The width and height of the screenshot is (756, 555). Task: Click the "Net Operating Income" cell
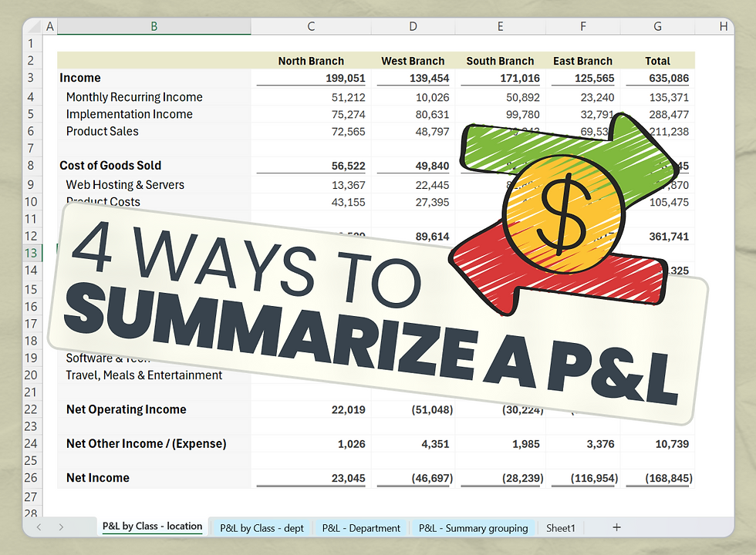coord(126,409)
